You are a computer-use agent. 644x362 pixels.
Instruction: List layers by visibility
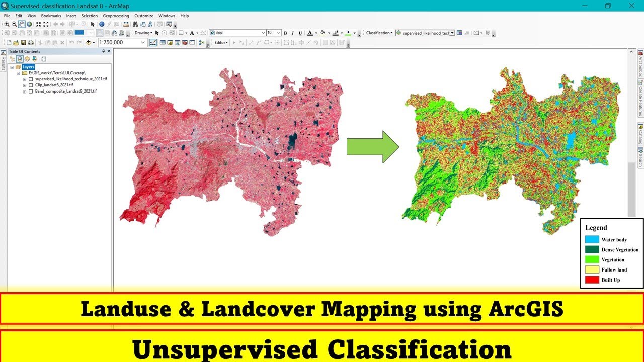(x=27, y=59)
